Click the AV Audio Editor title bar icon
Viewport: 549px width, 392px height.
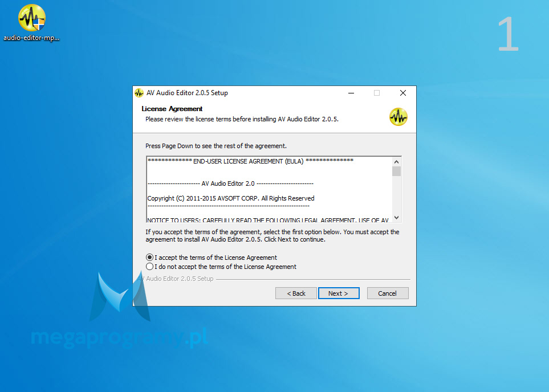pos(139,93)
